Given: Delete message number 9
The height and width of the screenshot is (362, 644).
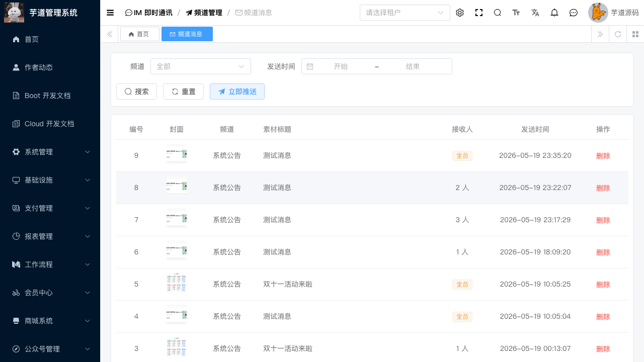Looking at the screenshot, I should pyautogui.click(x=603, y=156).
